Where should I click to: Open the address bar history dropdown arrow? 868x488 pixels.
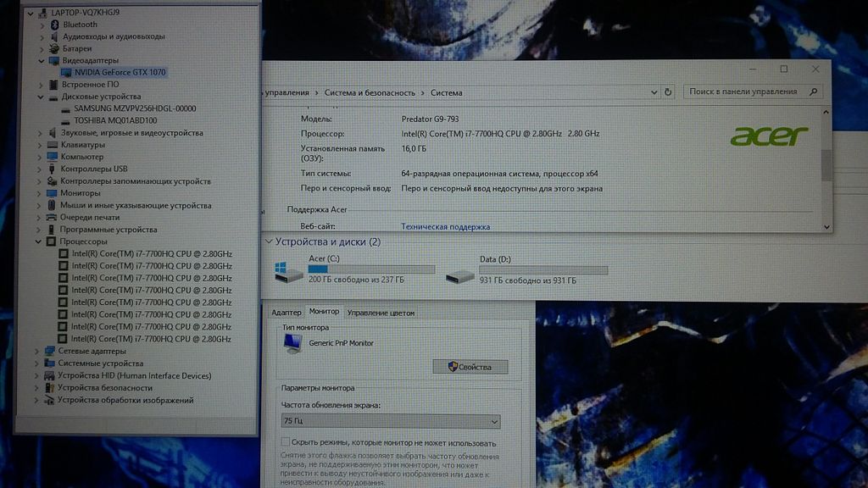pyautogui.click(x=654, y=92)
